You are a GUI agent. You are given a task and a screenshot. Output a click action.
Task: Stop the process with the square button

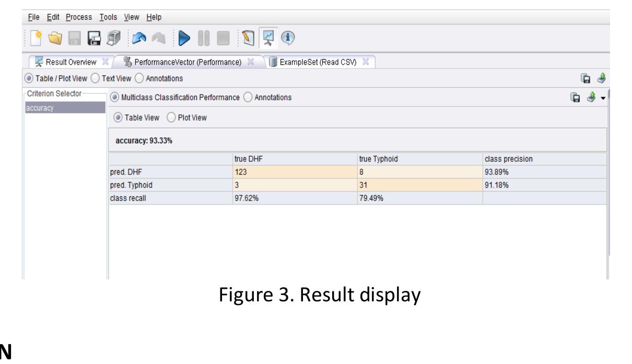(223, 39)
